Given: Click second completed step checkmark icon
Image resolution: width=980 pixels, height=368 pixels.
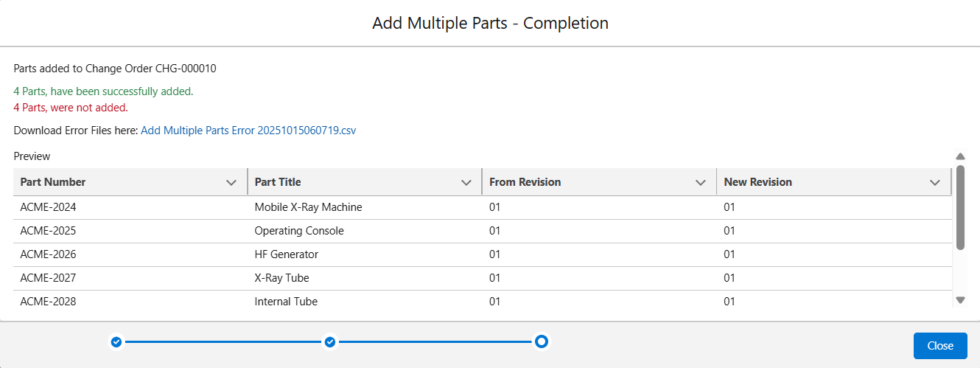Looking at the screenshot, I should (x=330, y=342).
